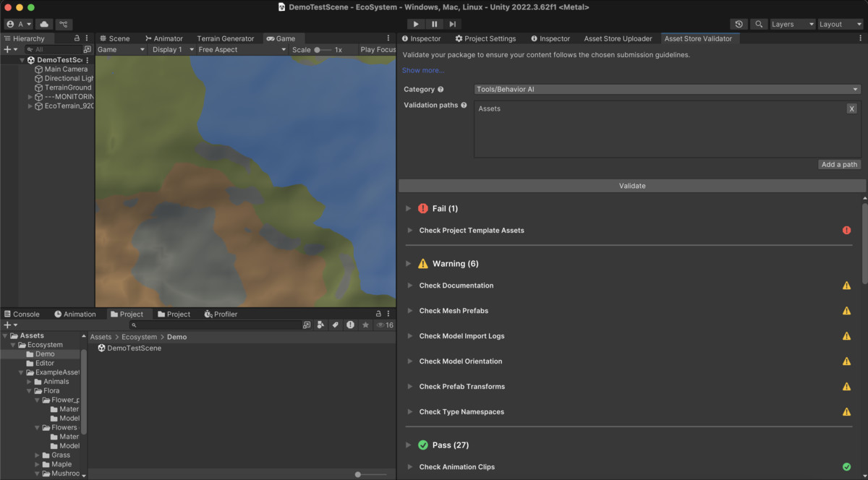Open the Category dropdown Tools/Behavior AI
Image resolution: width=868 pixels, height=480 pixels.
[667, 90]
